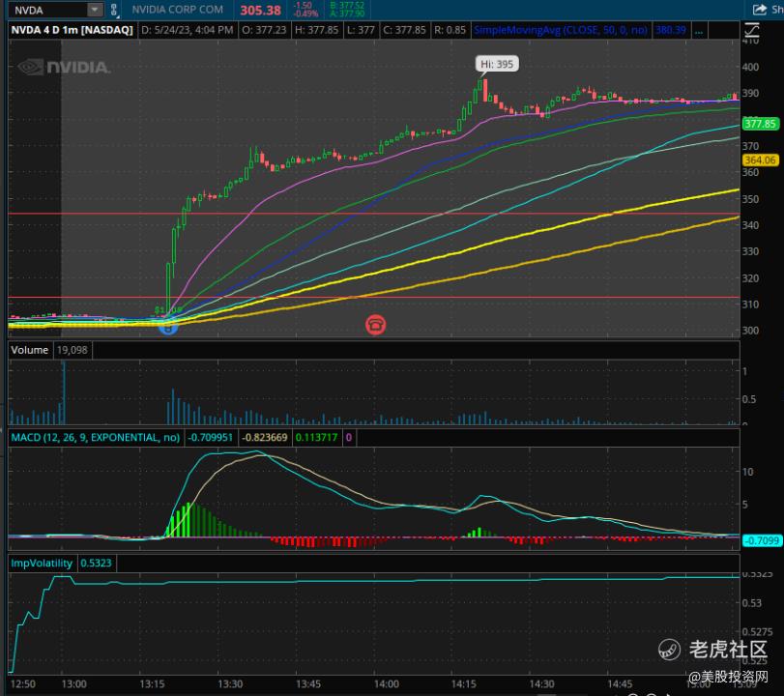Click the low value L: 377
This screenshot has width=784, height=696.
(361, 31)
